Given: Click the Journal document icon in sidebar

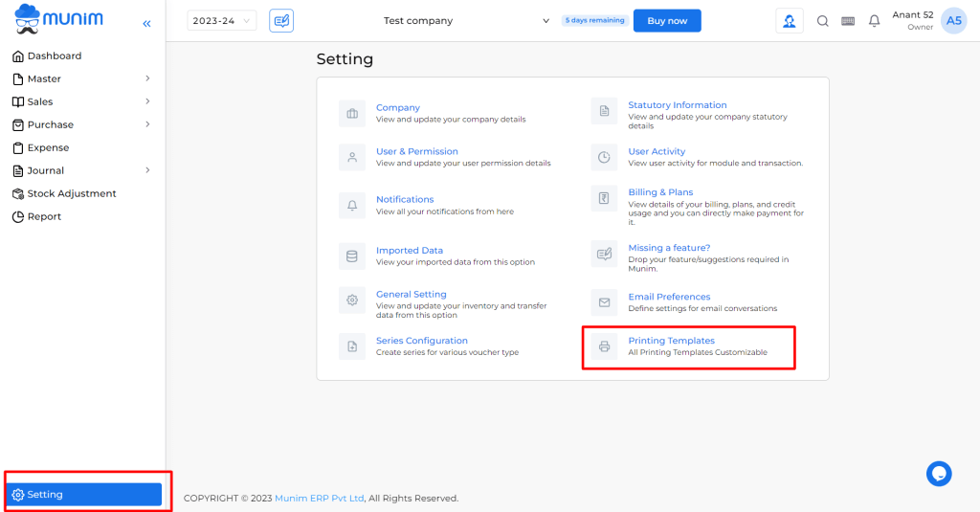Looking at the screenshot, I should [x=18, y=170].
